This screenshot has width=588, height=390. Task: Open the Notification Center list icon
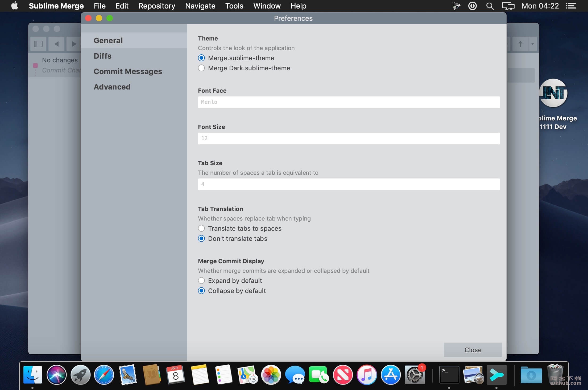pos(571,6)
